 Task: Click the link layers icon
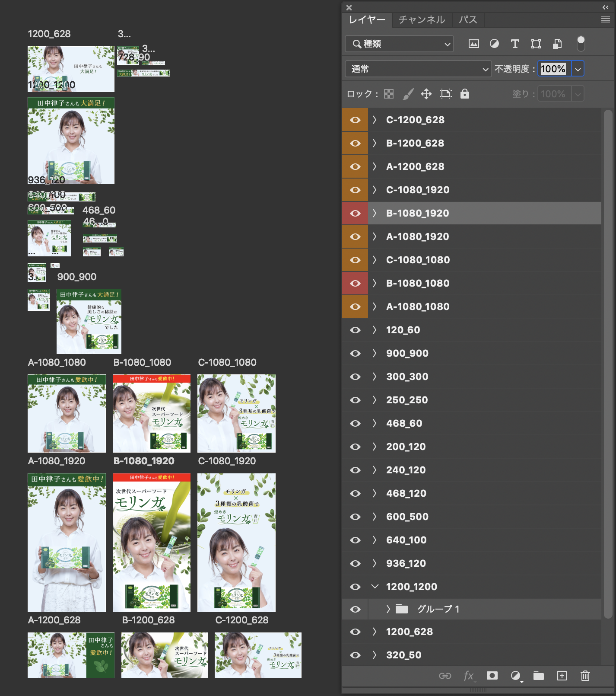click(445, 676)
